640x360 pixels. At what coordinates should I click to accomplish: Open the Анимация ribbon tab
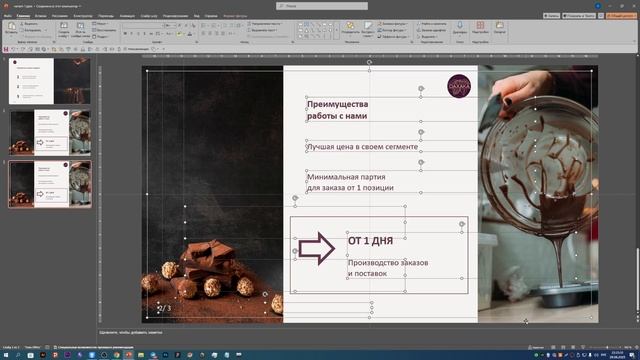click(x=127, y=16)
